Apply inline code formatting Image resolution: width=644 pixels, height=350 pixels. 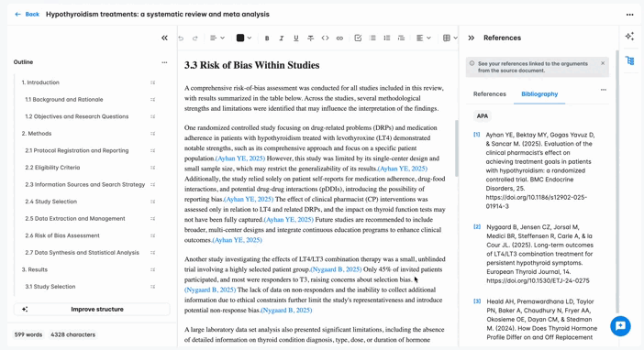325,38
